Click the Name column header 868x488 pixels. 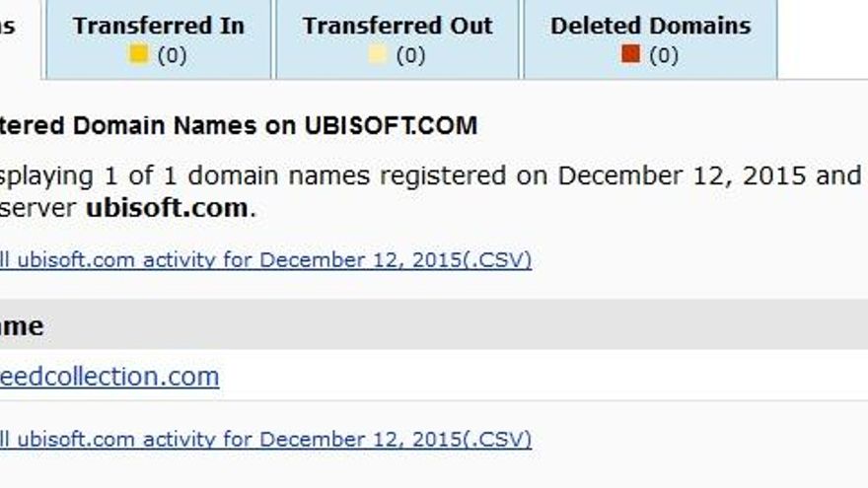click(x=22, y=326)
